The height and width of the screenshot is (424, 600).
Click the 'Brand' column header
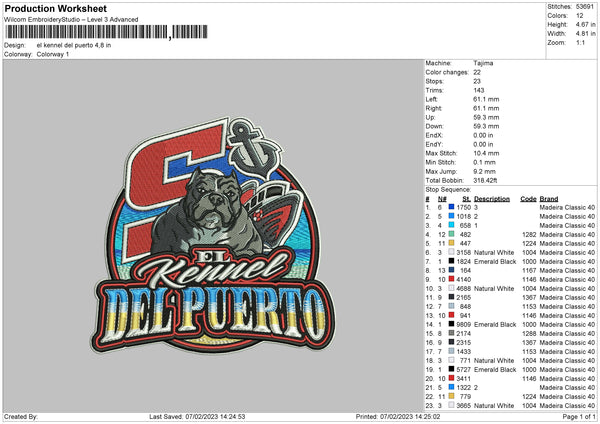coord(549,199)
